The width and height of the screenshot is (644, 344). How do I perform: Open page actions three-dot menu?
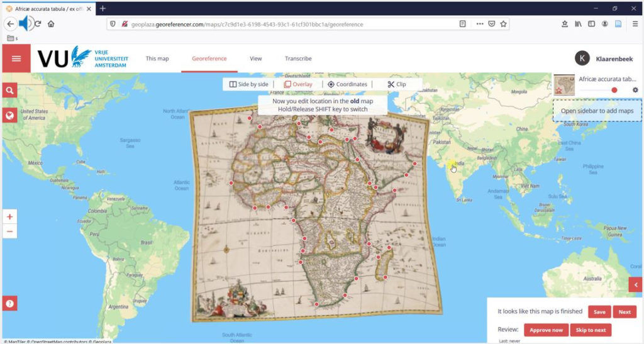pos(480,24)
